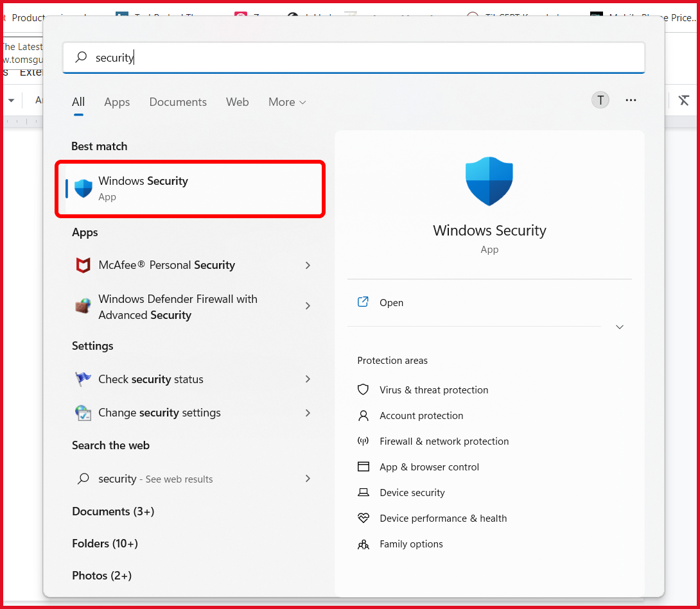Click the security web results link

pyautogui.click(x=156, y=479)
